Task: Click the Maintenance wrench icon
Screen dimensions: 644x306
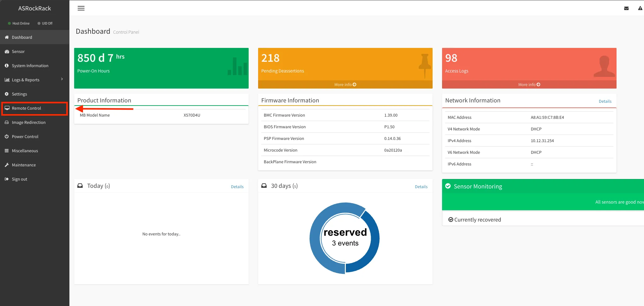Action: point(7,165)
